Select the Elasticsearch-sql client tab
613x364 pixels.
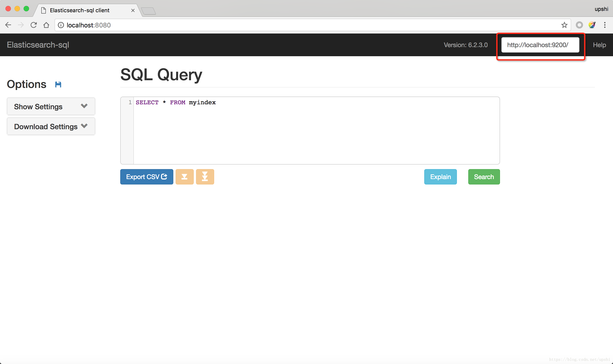point(88,10)
